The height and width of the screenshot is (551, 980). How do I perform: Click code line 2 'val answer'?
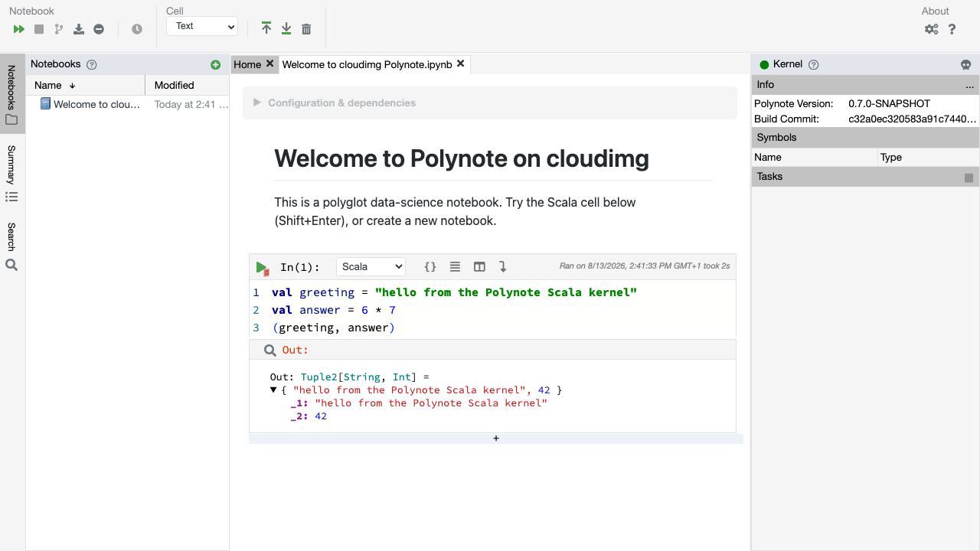tap(333, 310)
